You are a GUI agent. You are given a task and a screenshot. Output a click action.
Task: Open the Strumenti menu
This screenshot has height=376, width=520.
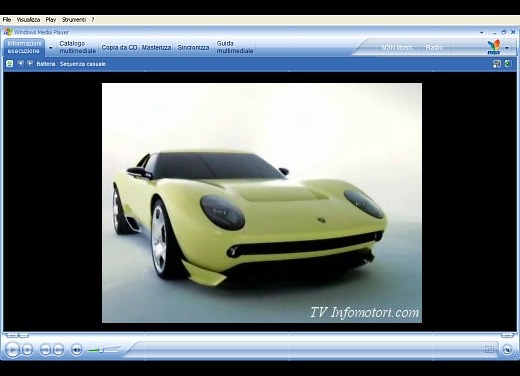coord(74,20)
